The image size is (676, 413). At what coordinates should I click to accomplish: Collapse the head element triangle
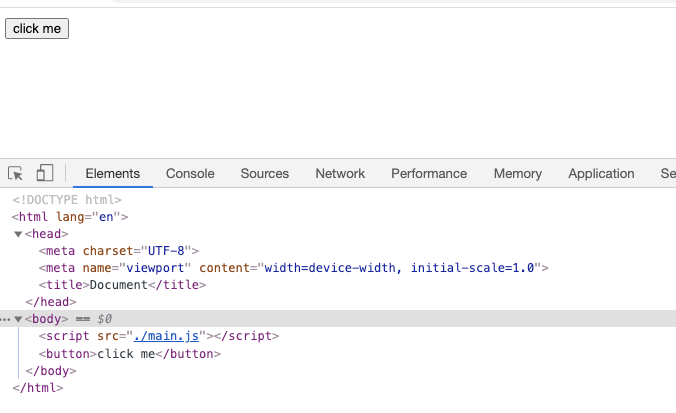click(x=18, y=234)
